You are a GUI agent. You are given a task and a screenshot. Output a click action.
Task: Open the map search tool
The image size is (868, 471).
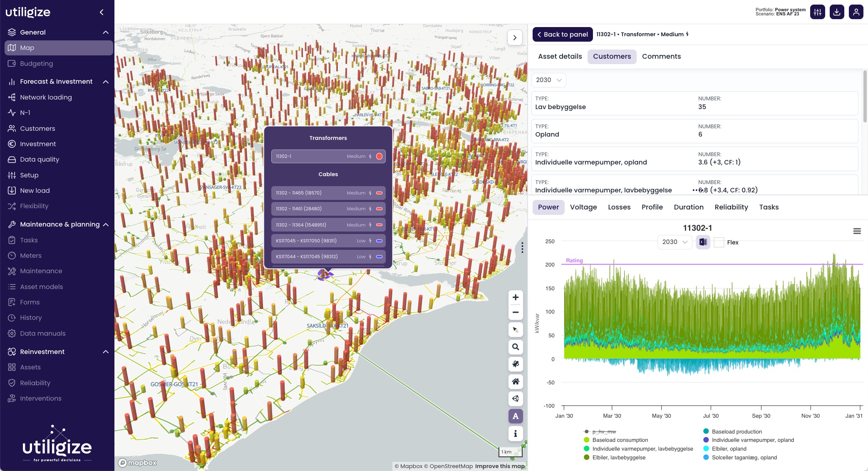pos(516,347)
